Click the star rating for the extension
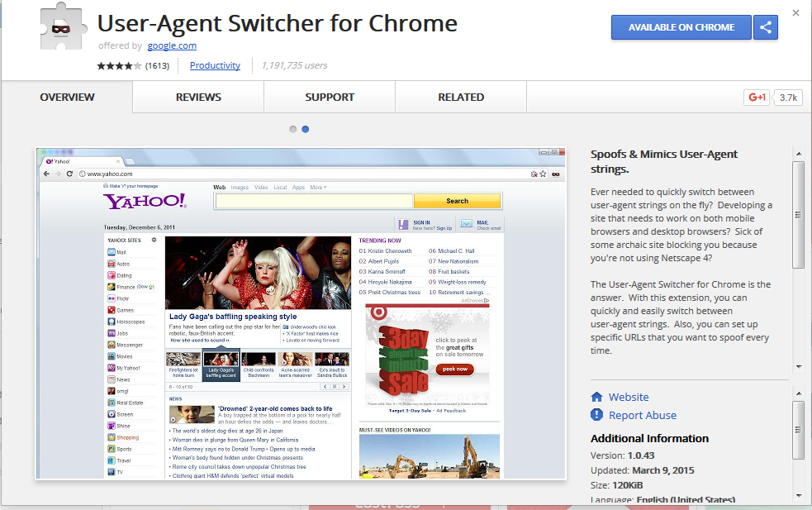The width and height of the screenshot is (812, 510). click(119, 66)
